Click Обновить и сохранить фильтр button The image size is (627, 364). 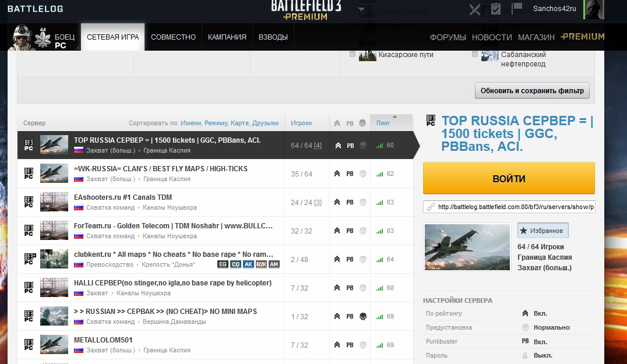(532, 91)
